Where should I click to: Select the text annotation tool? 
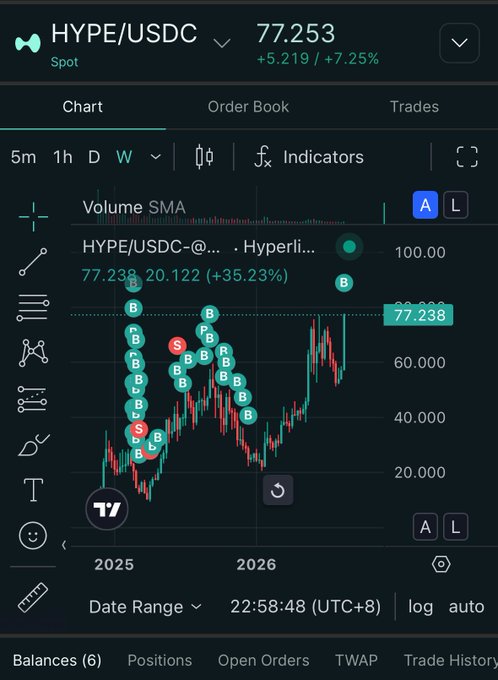pos(33,490)
